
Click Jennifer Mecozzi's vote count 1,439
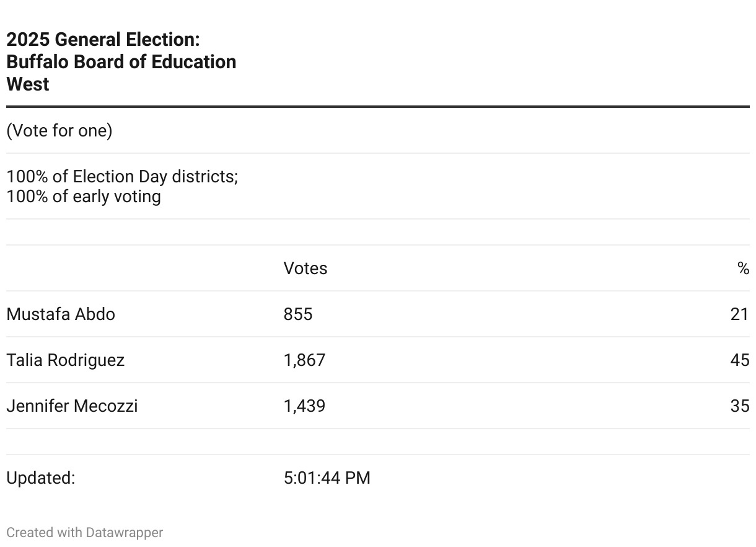[x=304, y=406]
